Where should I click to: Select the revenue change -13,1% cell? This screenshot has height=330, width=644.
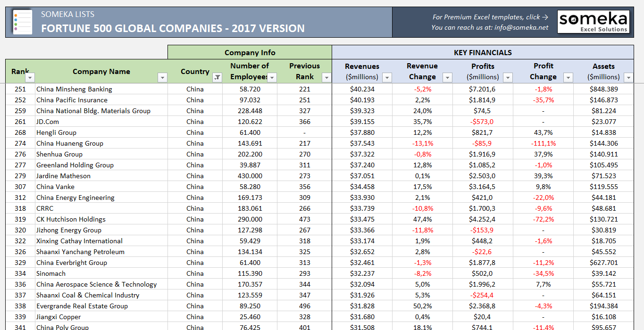click(x=422, y=143)
